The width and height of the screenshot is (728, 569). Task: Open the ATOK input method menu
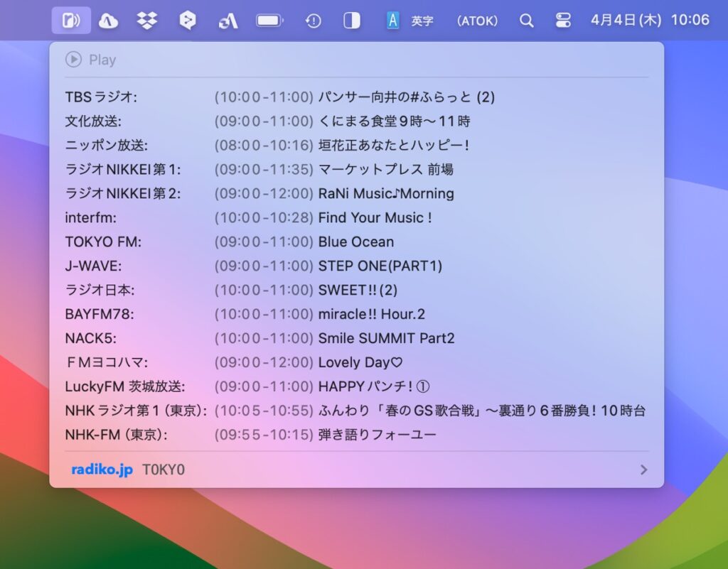(x=477, y=19)
